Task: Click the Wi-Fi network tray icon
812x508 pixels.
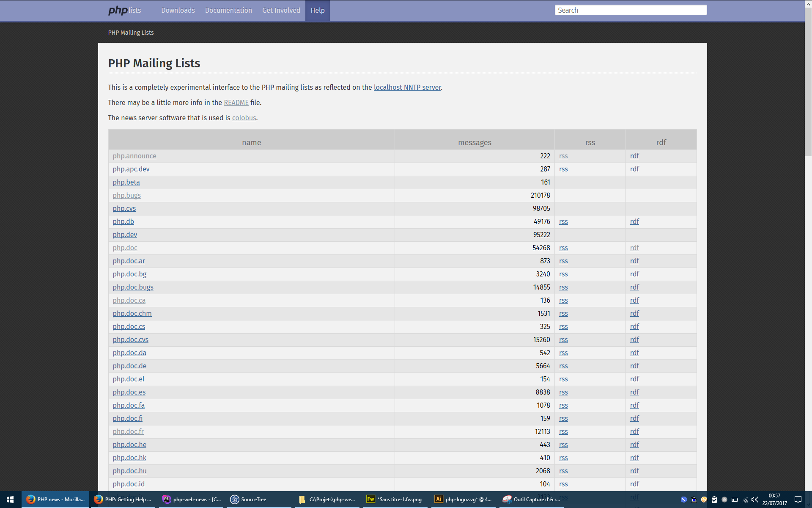Action: point(745,500)
